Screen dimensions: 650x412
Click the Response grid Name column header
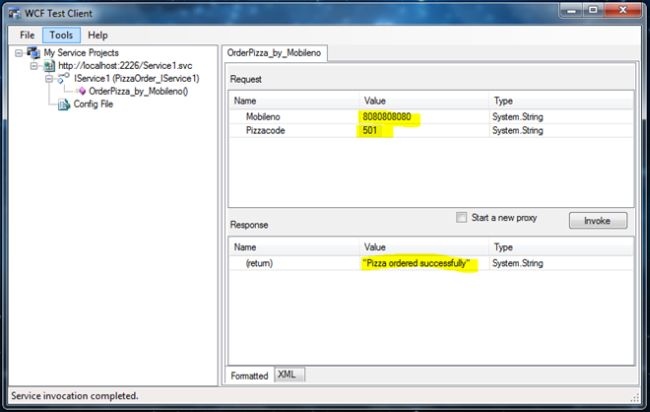293,247
